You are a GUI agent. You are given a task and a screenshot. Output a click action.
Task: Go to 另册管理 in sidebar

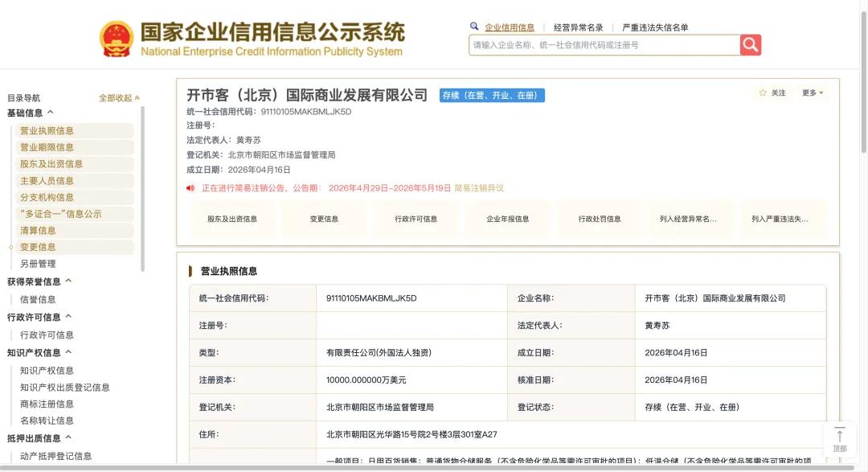[x=38, y=264]
